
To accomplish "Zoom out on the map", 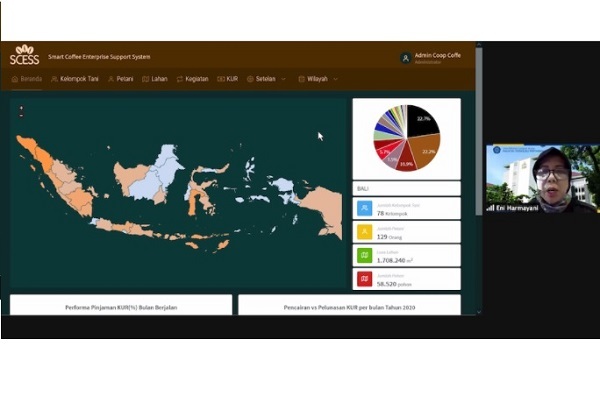I will [21, 116].
